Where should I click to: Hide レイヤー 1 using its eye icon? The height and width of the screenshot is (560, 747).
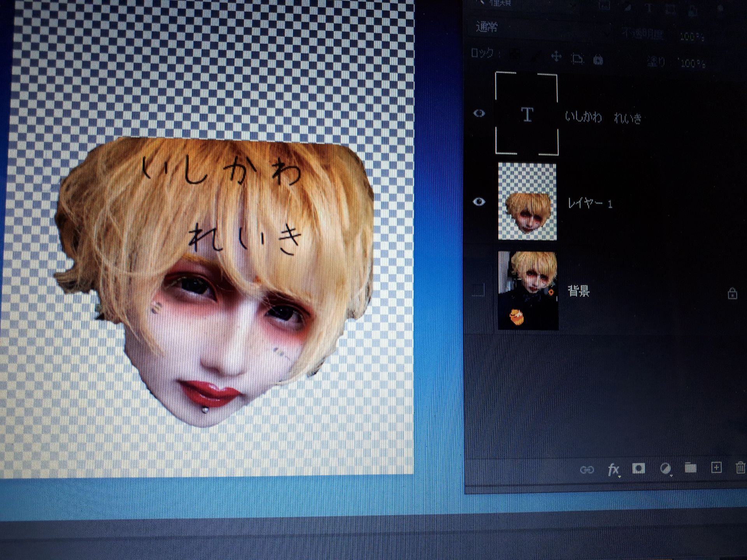tap(479, 201)
